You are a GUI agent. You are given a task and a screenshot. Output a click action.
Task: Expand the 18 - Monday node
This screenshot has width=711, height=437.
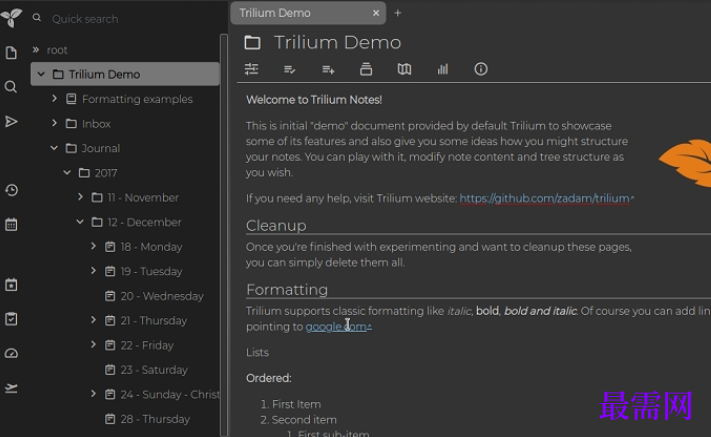[93, 246]
